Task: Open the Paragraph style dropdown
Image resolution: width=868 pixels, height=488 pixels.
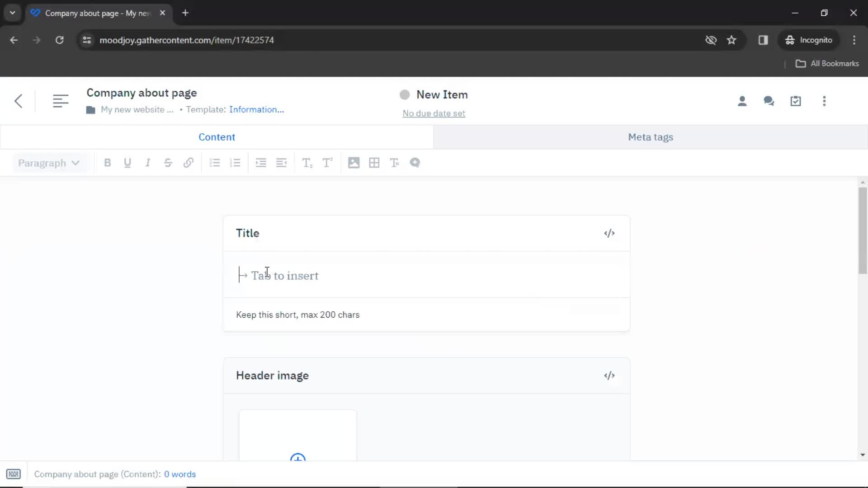Action: pos(47,163)
